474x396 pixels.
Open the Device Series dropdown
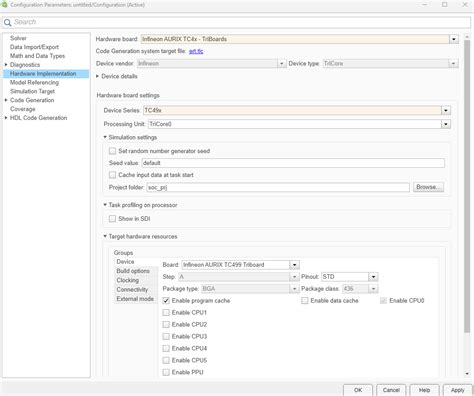click(x=446, y=110)
